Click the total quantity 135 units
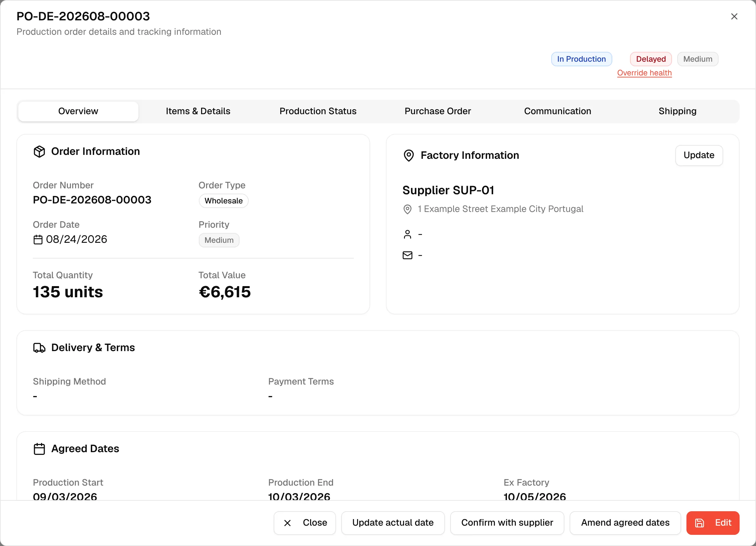The width and height of the screenshot is (756, 546). (x=68, y=292)
